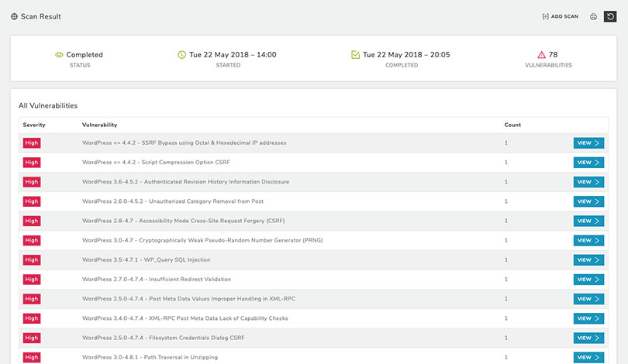Click the checkmark icon beside completed time
This screenshot has width=628, height=364.
click(x=355, y=54)
